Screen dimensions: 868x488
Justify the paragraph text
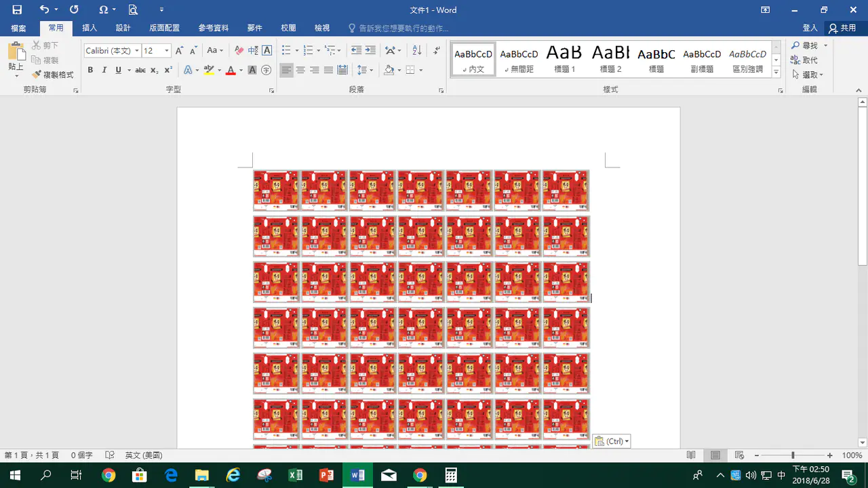pos(328,70)
